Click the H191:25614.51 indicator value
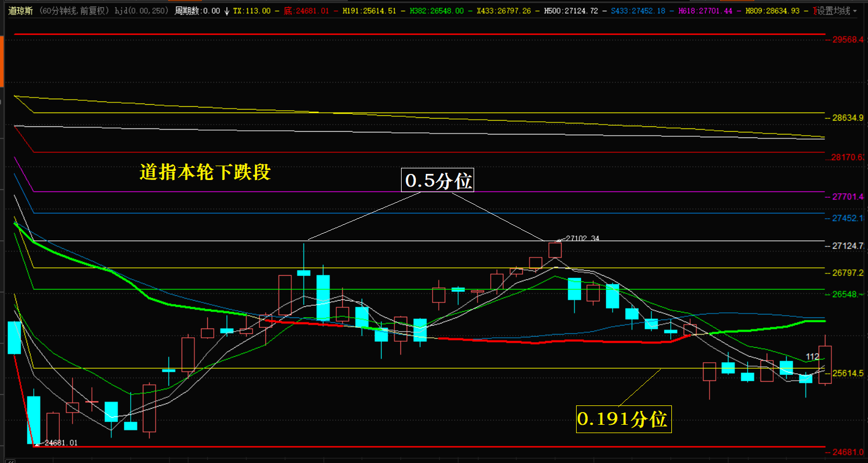 (x=368, y=11)
